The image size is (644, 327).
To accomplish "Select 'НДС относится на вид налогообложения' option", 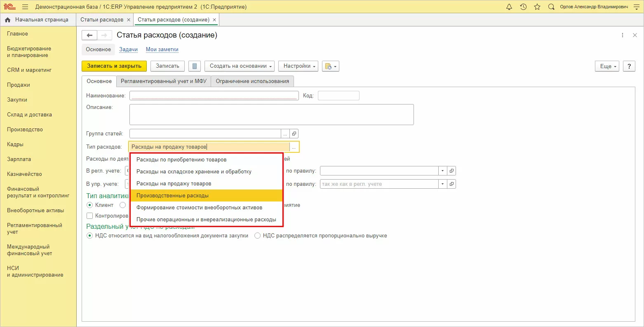I will (x=90, y=236).
